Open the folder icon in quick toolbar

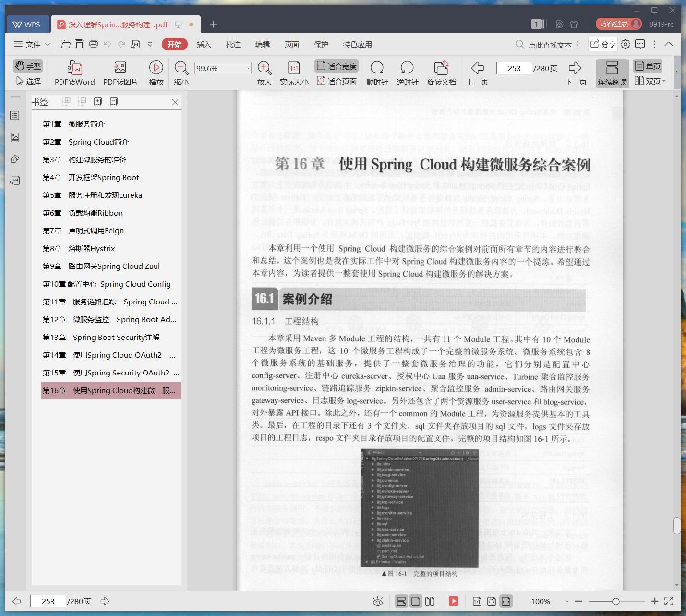tap(66, 44)
